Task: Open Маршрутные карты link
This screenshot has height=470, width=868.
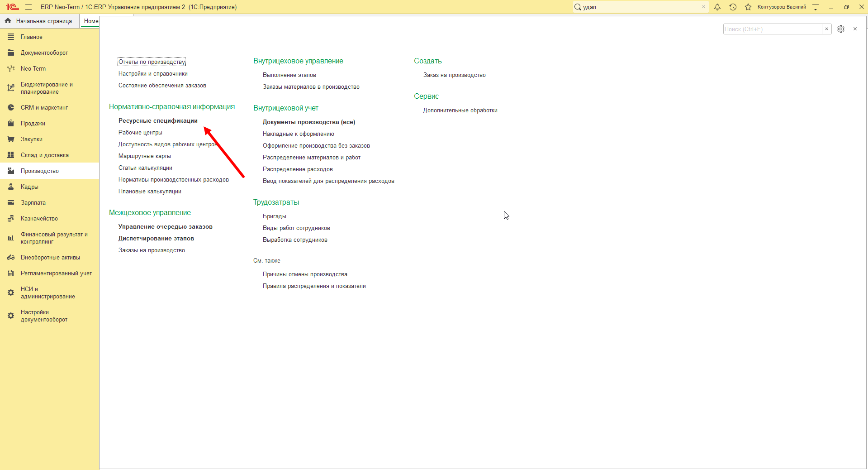Action: point(145,156)
